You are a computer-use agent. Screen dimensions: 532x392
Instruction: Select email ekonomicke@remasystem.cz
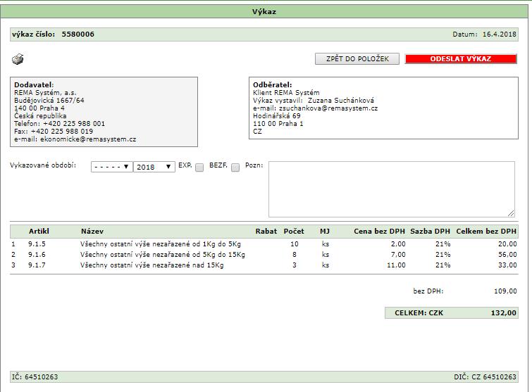point(88,139)
